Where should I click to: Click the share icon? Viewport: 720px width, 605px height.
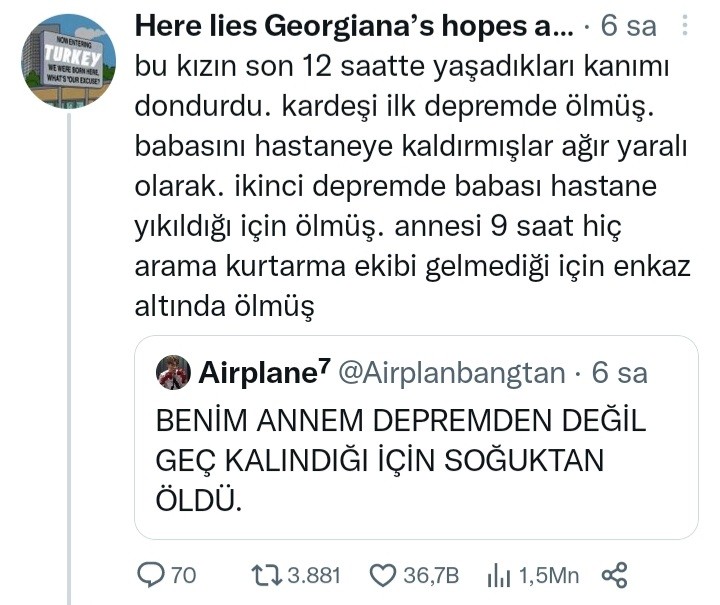614,574
